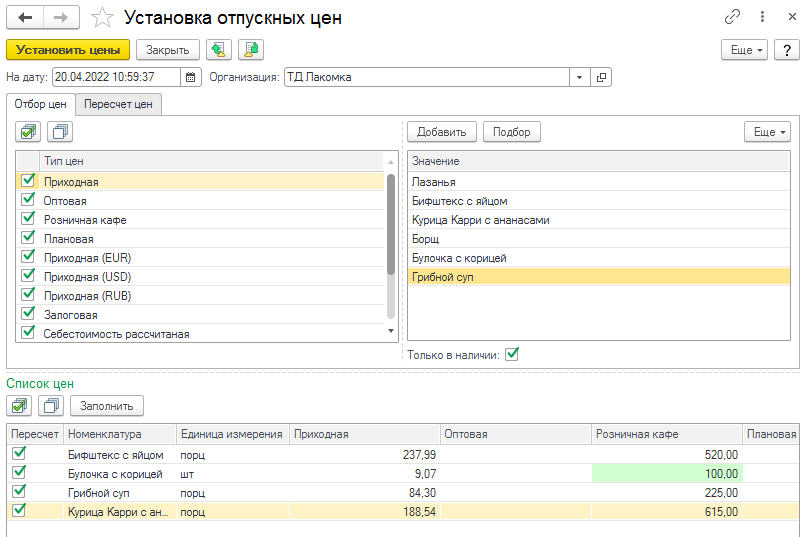This screenshot has width=803, height=537.
Task: Open the top Еще menu
Action: click(745, 50)
